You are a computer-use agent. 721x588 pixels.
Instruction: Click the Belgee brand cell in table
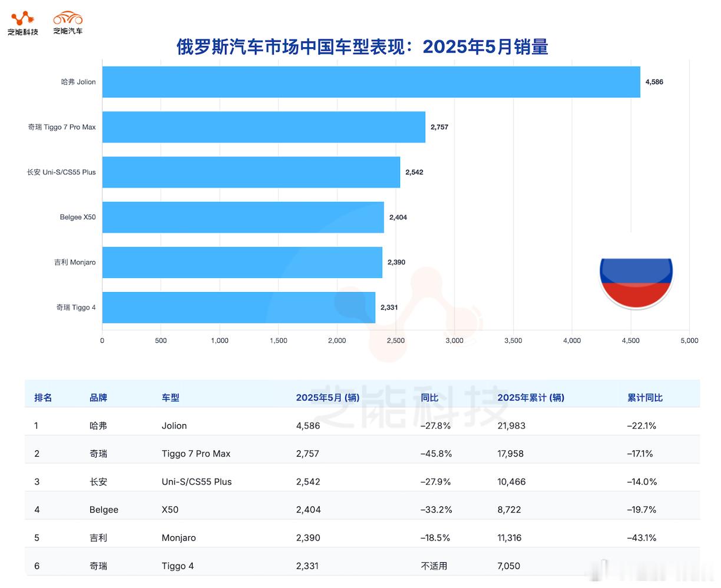104,510
